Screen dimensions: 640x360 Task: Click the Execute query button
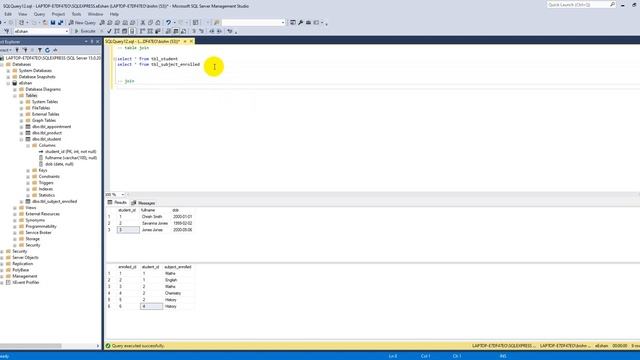coord(85,31)
